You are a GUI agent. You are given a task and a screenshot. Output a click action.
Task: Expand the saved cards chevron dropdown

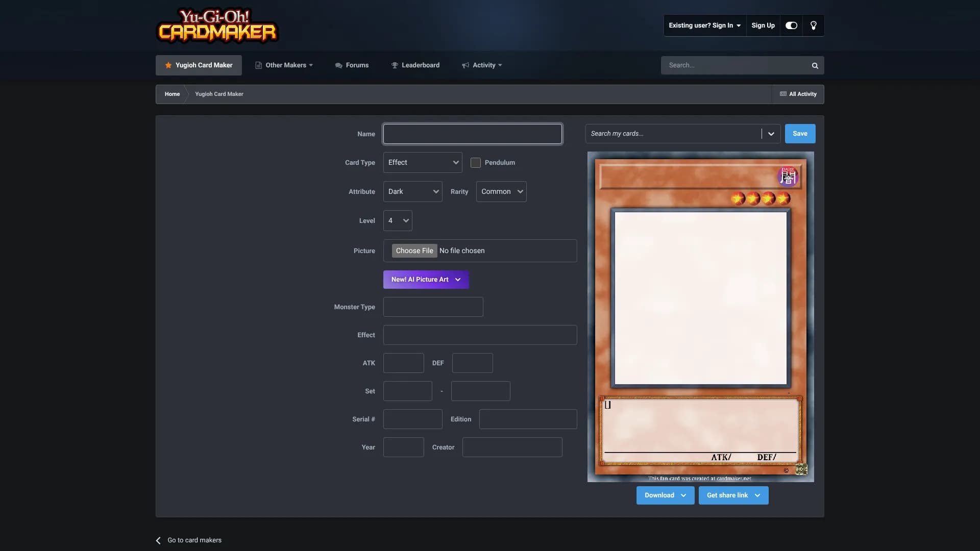coord(770,133)
